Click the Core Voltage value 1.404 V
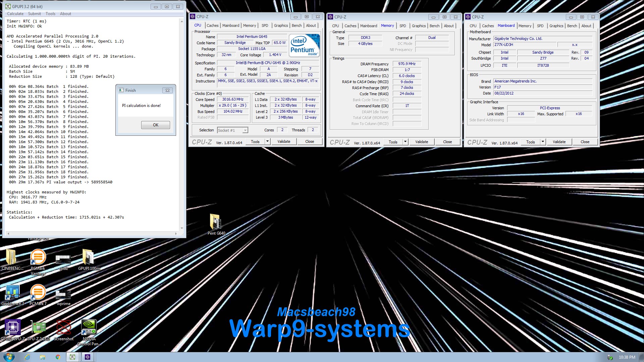This screenshot has width=644, height=362. pos(275,55)
